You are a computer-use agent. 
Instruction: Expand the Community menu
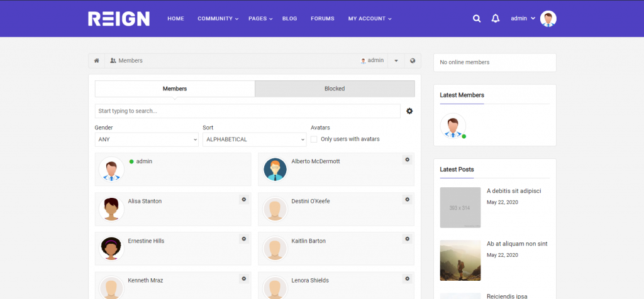tap(218, 18)
